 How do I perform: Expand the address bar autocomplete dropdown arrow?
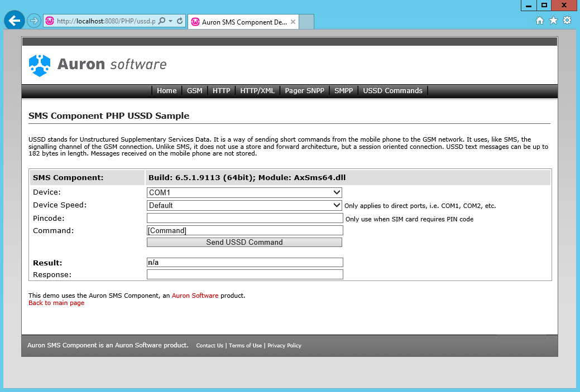pyautogui.click(x=170, y=21)
